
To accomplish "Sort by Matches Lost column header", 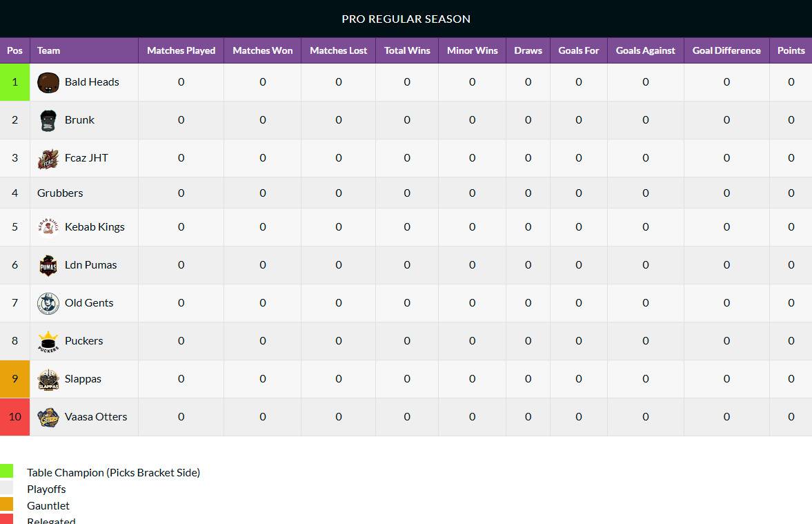I will pyautogui.click(x=338, y=50).
